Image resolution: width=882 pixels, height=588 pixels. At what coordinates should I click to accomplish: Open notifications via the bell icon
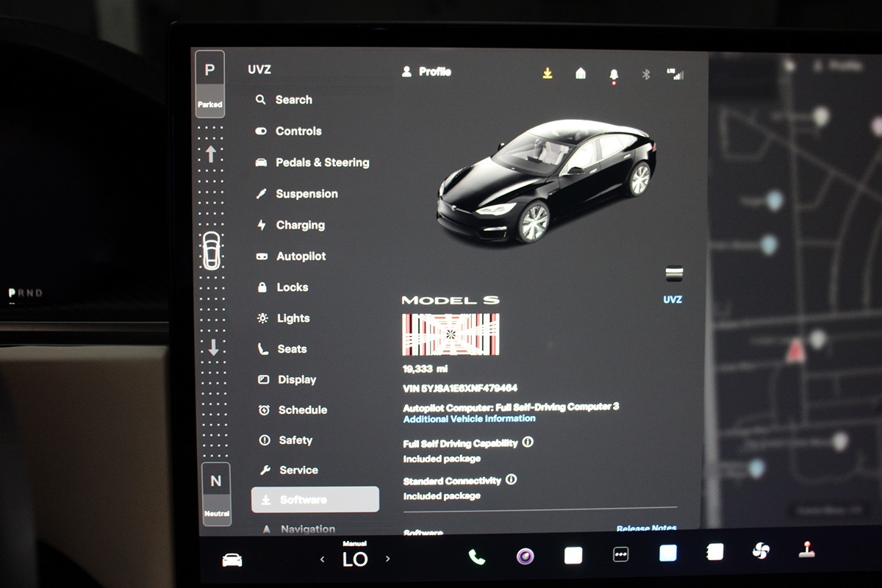coord(614,75)
